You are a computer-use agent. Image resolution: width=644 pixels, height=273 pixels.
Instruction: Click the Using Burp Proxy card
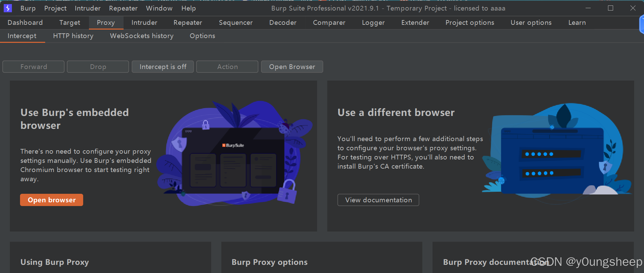tap(110, 257)
